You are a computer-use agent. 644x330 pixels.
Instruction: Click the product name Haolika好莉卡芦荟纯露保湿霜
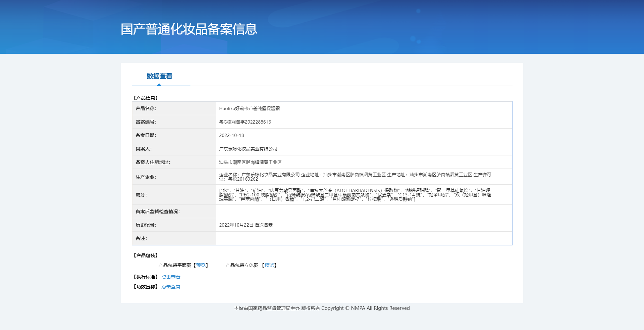click(x=249, y=108)
